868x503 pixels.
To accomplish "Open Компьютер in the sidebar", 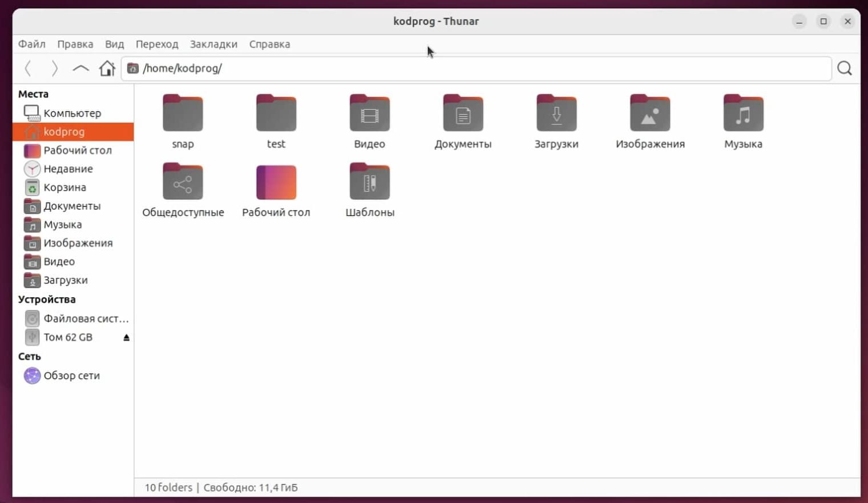I will tap(73, 113).
